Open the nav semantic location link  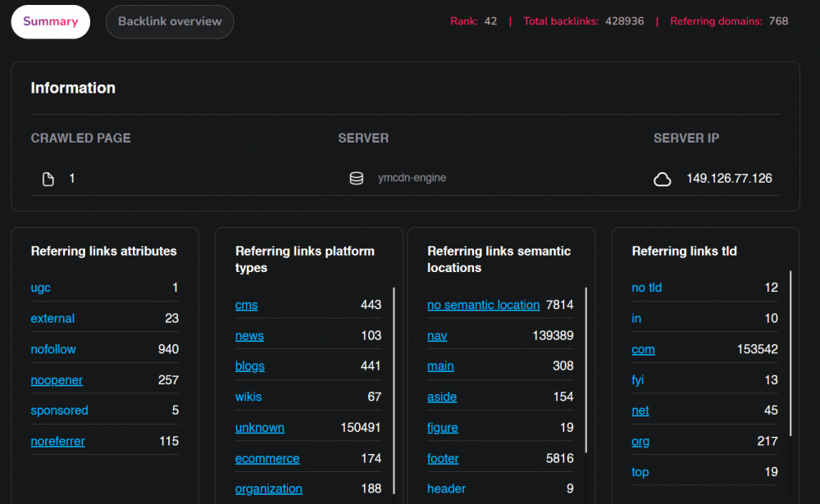click(x=437, y=336)
